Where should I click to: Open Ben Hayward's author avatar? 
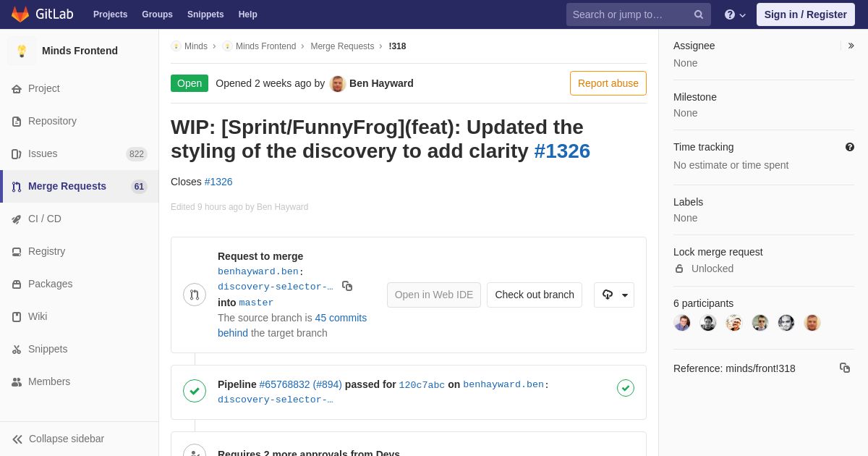[x=338, y=83]
